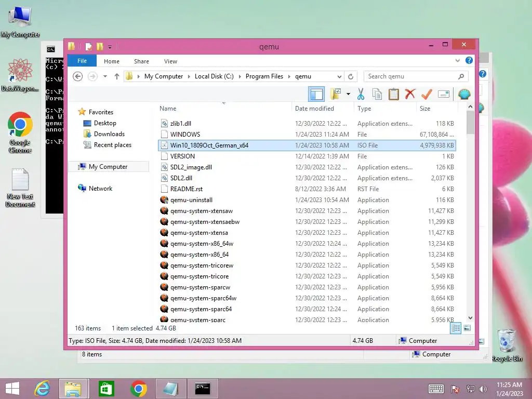
Task: Select the qemu-system-sparc64 application
Action: coord(307,309)
